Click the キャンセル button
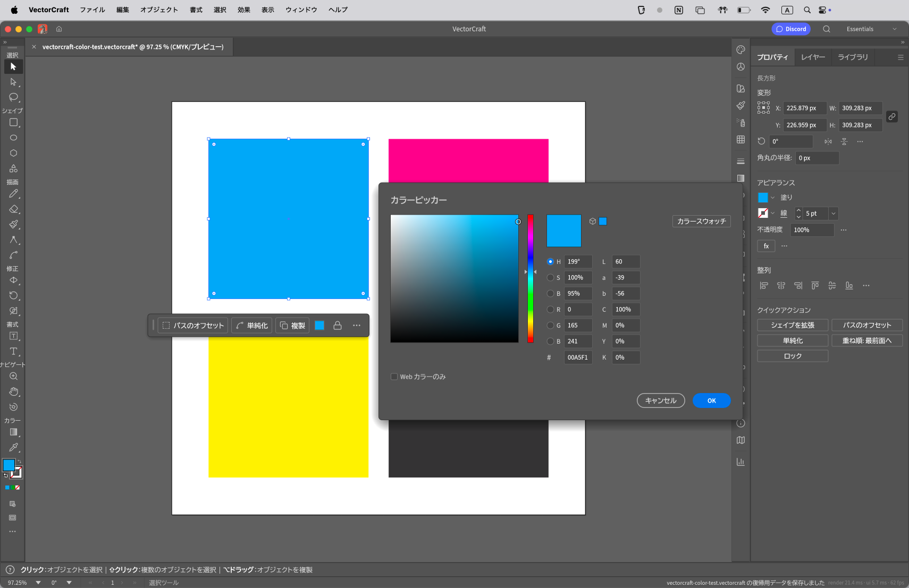The image size is (909, 588). pos(661,400)
